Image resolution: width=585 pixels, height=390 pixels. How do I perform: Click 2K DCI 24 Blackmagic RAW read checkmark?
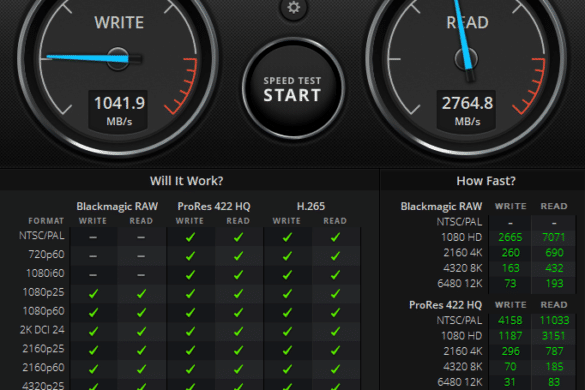141,331
